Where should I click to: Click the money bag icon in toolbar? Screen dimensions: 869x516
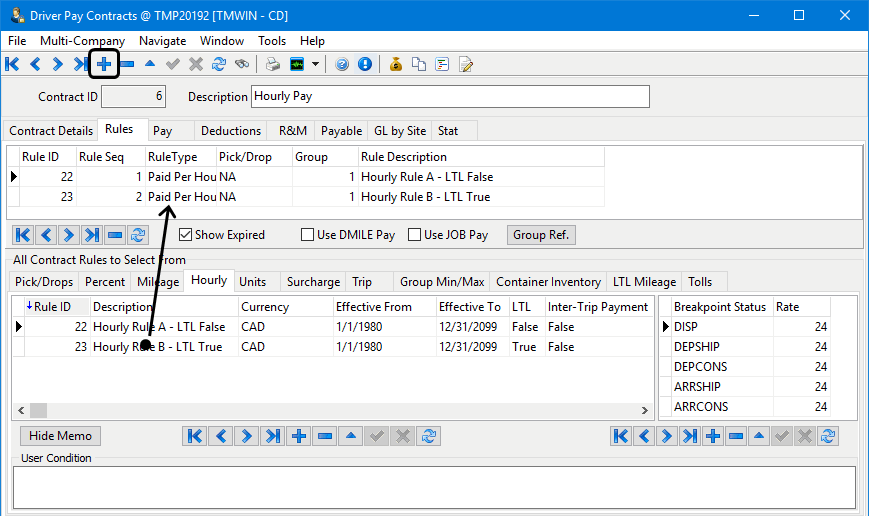pyautogui.click(x=396, y=64)
